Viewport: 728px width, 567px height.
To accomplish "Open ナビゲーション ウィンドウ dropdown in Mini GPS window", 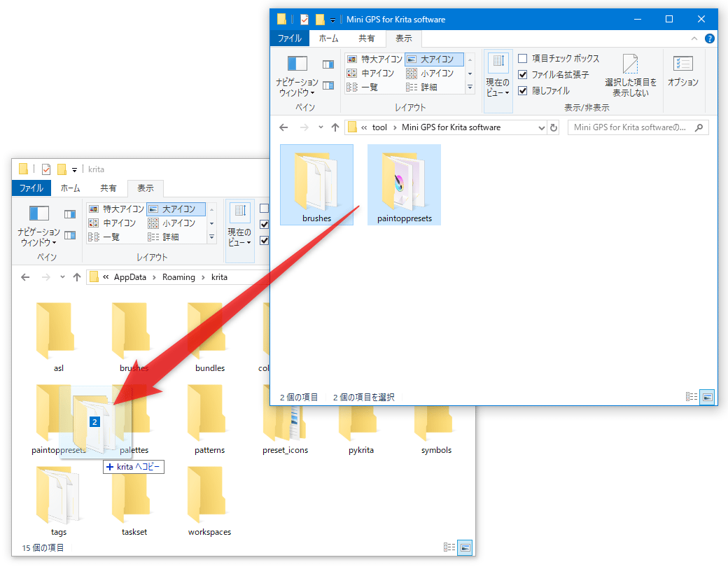I will 297,75.
